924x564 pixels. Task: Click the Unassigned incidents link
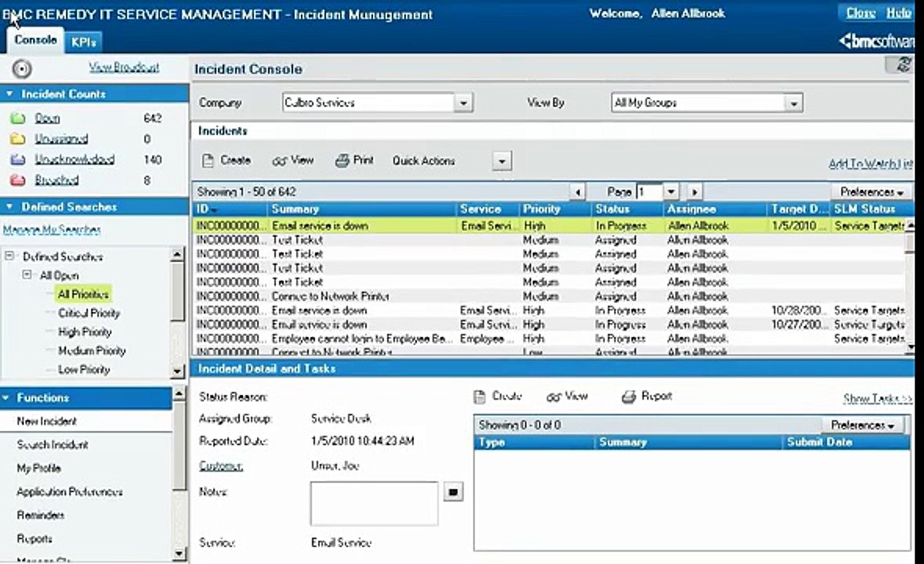click(x=61, y=139)
